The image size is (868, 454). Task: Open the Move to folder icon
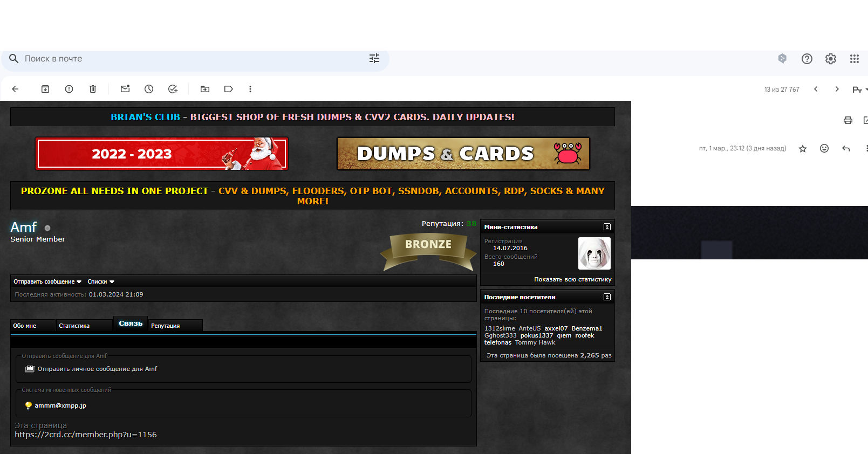coord(205,89)
